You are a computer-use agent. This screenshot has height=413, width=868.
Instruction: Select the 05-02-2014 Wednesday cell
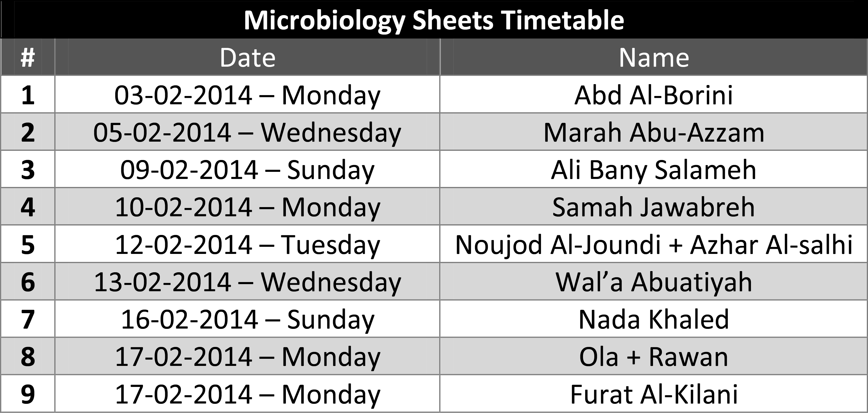[247, 132]
